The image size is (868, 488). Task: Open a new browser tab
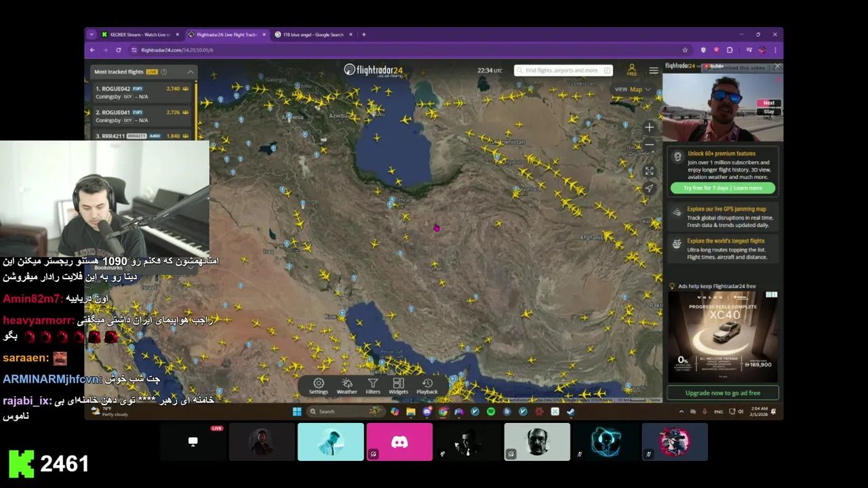click(363, 35)
